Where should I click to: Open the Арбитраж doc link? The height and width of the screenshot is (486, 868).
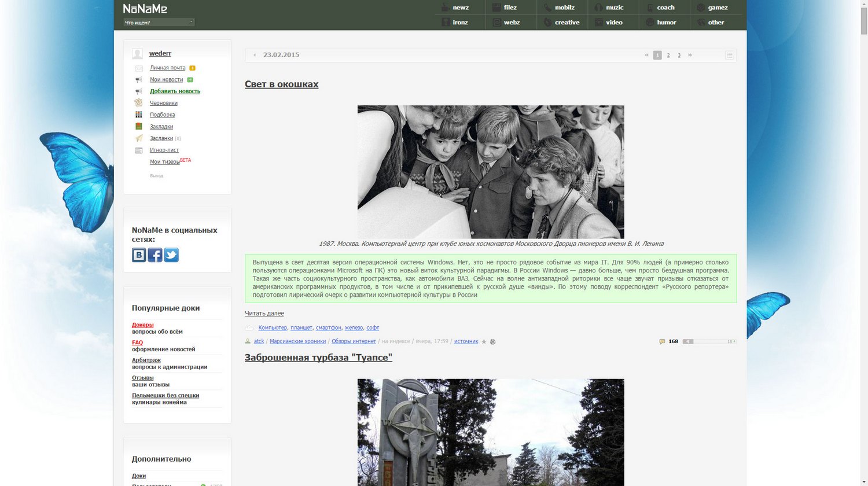146,360
